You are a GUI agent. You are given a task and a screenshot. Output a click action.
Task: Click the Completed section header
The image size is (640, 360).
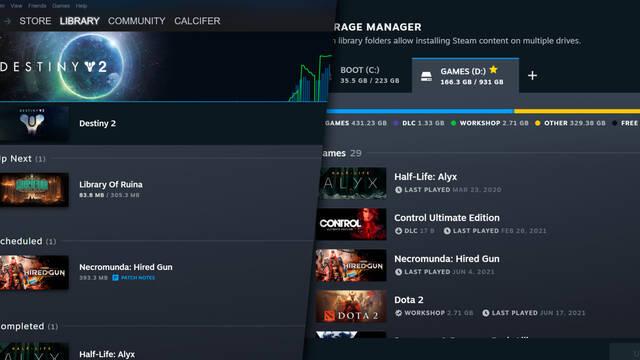29,327
